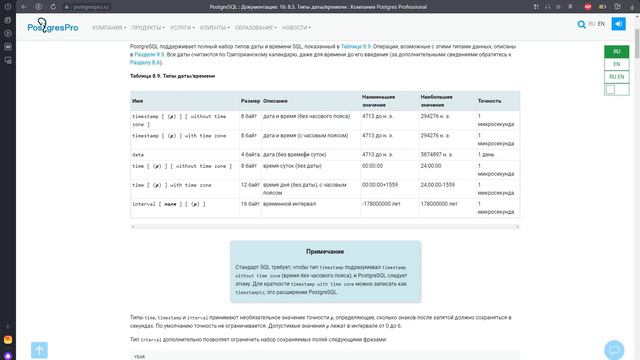Toggle the empty checkbox under RU EN

click(x=611, y=89)
